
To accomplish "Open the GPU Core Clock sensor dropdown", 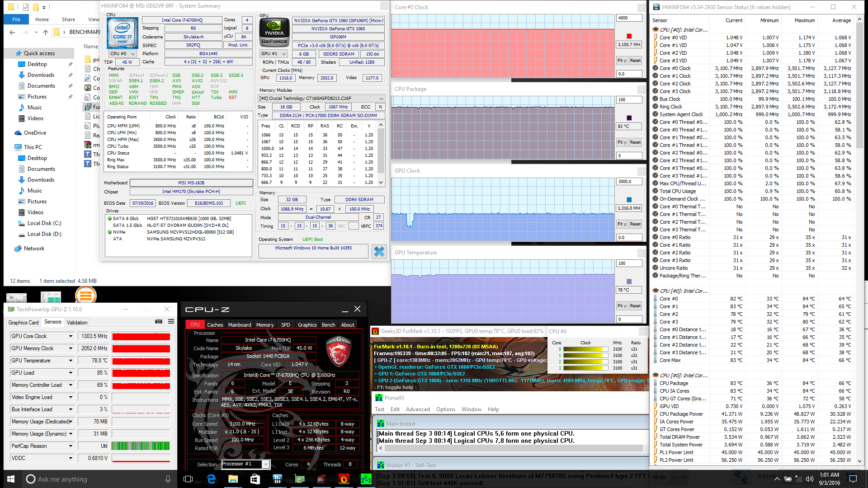I will point(71,336).
